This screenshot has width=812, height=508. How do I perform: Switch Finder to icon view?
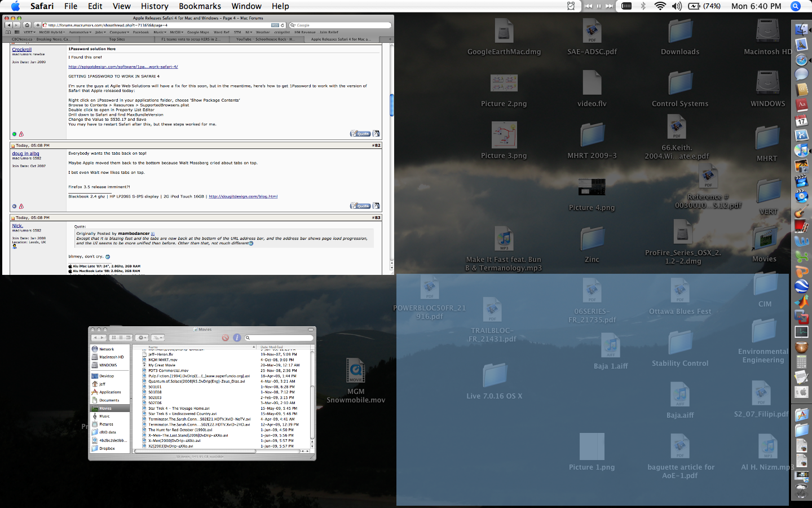tap(113, 338)
